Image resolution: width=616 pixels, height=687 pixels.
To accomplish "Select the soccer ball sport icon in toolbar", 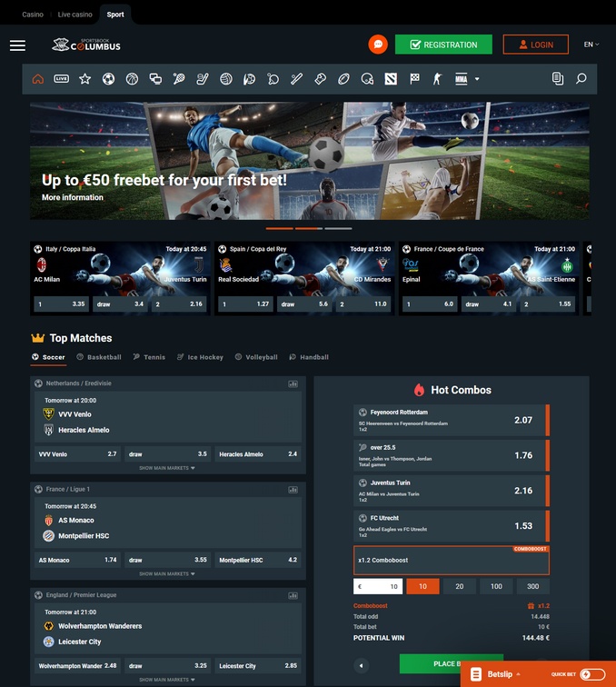I will click(108, 79).
